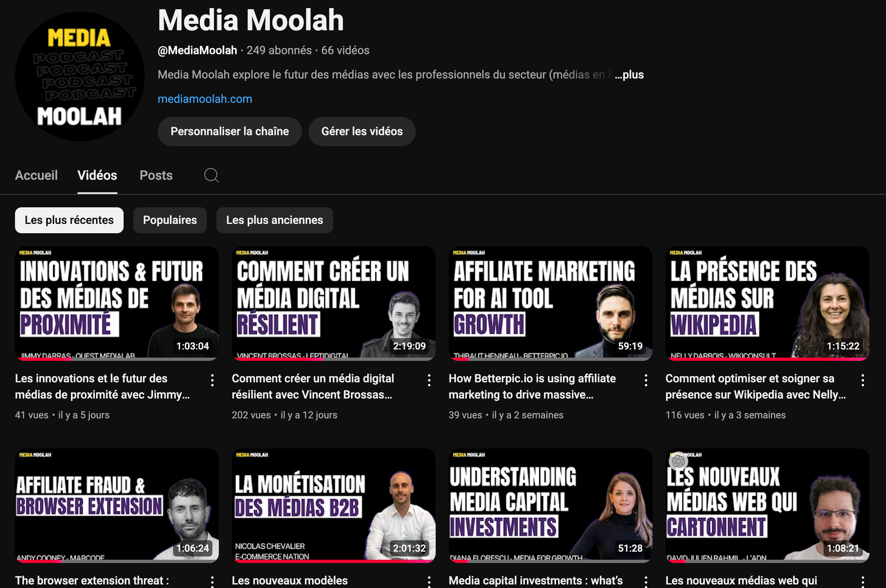Select the Populaires filter chip
This screenshot has height=588, width=886.
[170, 220]
